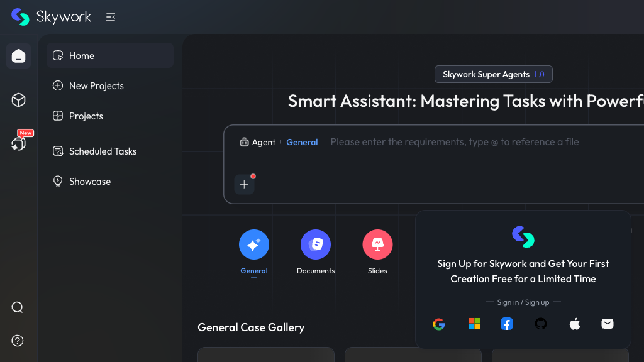Screen dimensions: 644x362
Task: Collapse the sidebar with the menu toggle
Action: point(111,17)
